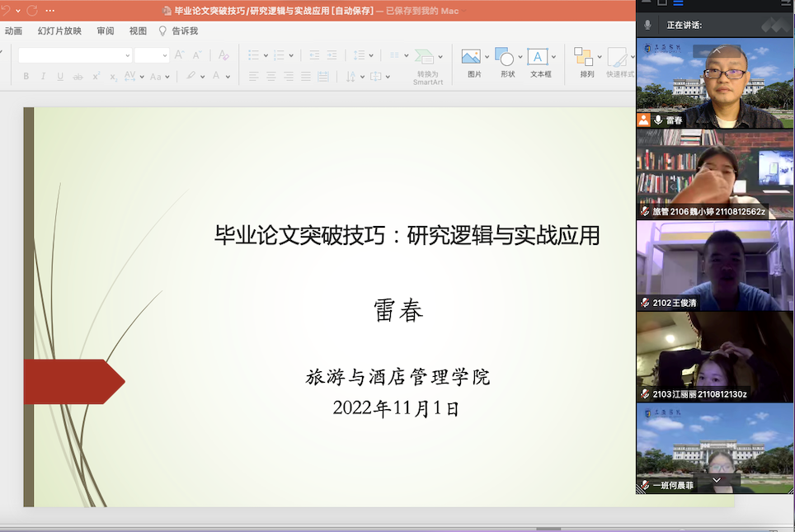Click the increase font size icon
The image size is (795, 532).
(x=179, y=55)
